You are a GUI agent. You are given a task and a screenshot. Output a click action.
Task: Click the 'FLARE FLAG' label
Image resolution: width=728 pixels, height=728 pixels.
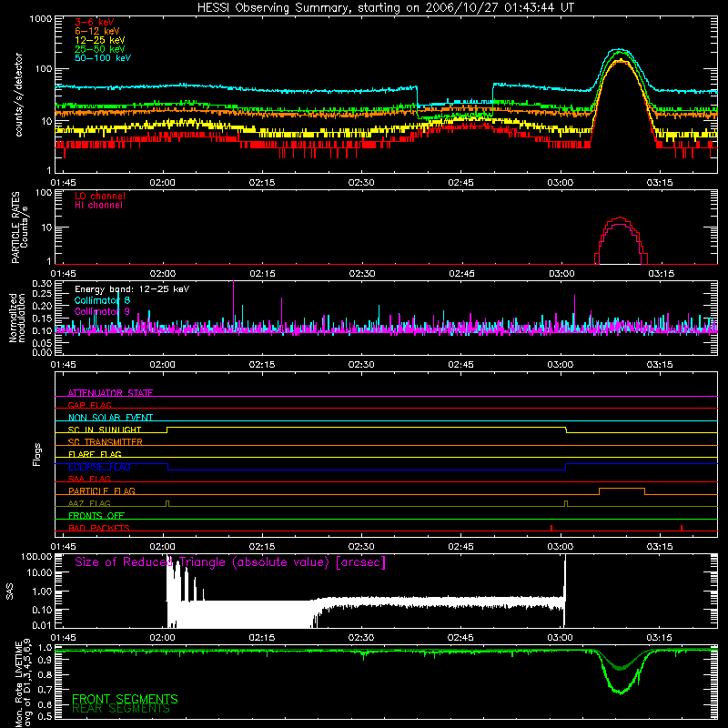(x=95, y=454)
